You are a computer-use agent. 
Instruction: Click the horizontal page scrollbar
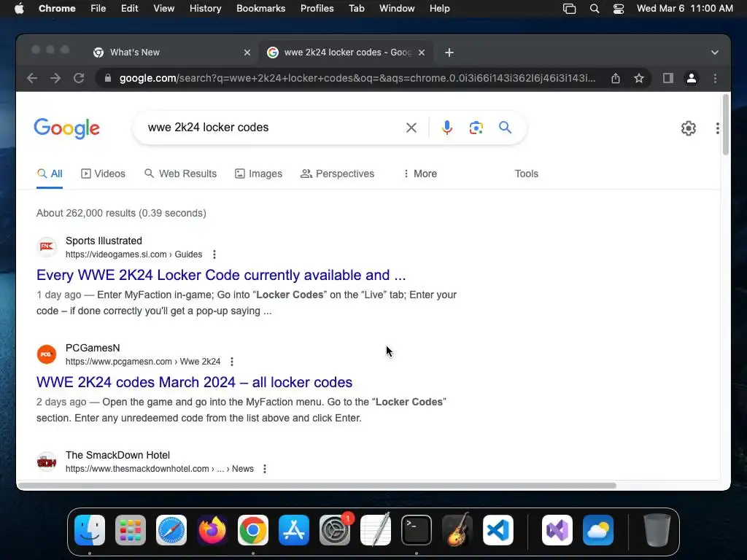tap(317, 486)
